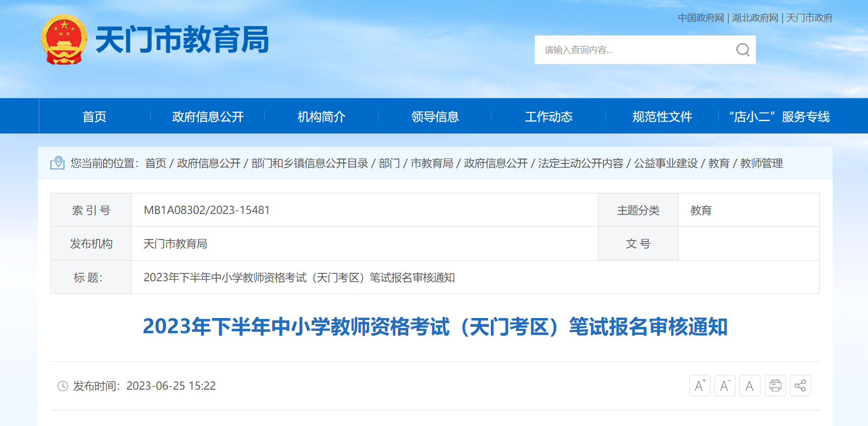Open the 规范性文件 navigation item

(x=662, y=116)
